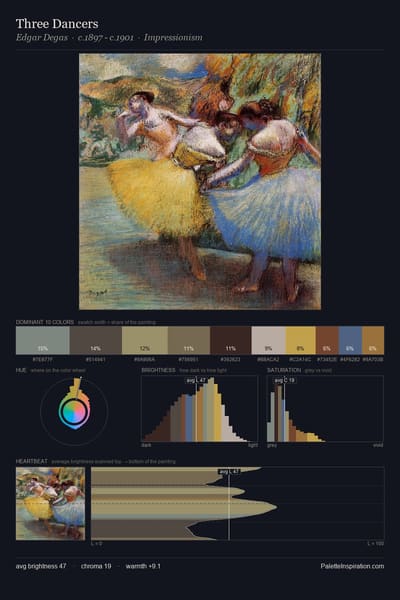Image resolution: width=400 pixels, height=600 pixels.
Task: Click the avg brightness 47 footer stat
Action: 41,566
